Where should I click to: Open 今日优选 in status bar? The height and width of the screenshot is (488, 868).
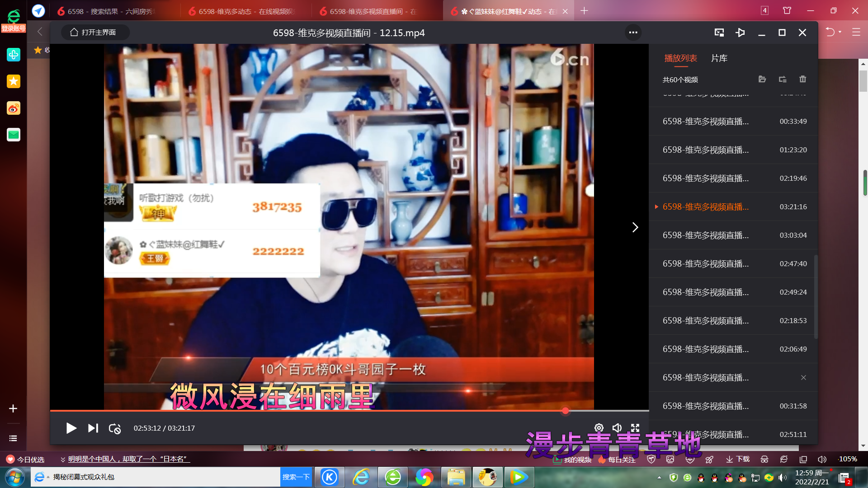coord(25,459)
